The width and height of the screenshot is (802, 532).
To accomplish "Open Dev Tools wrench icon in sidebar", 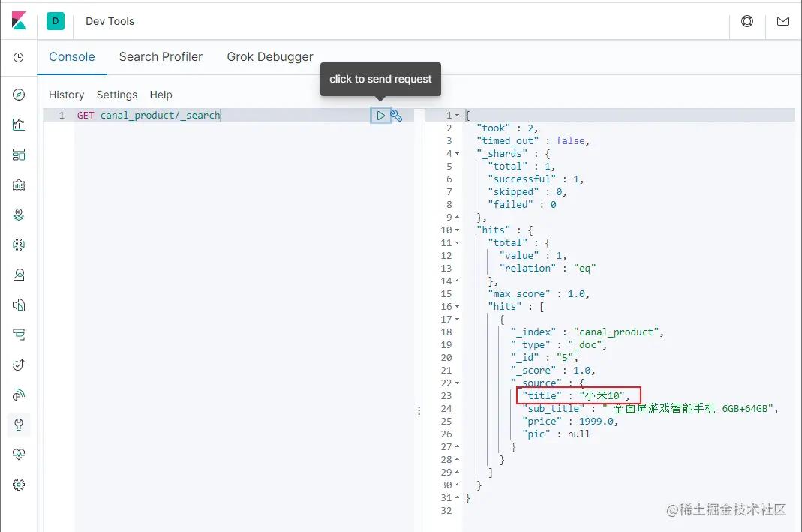I will point(19,425).
